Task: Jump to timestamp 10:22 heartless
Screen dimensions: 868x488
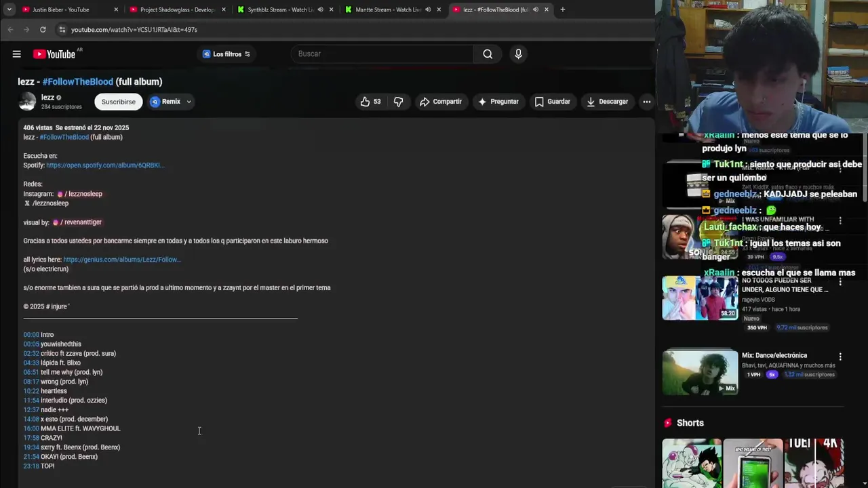Action: point(31,391)
